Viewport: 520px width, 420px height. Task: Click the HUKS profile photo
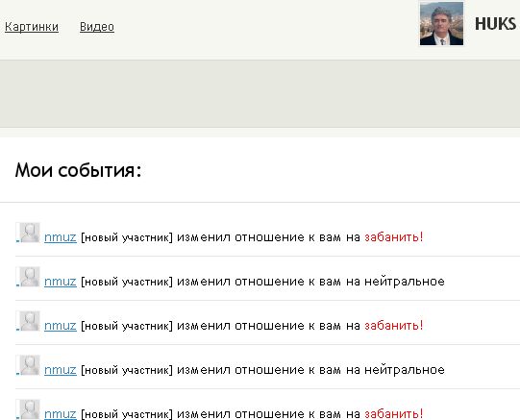[x=441, y=23]
